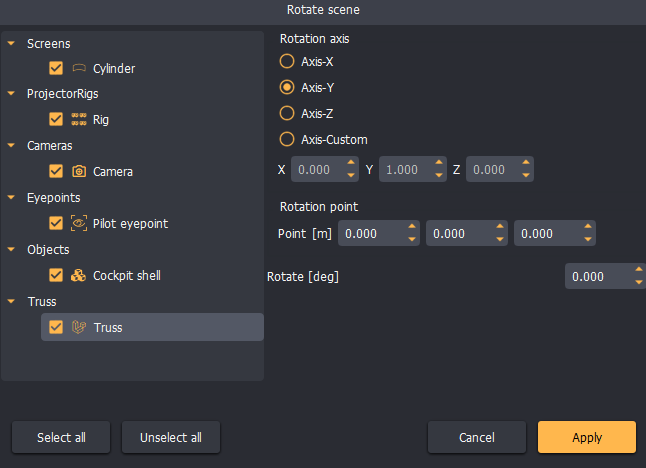Increase the Rotate degrees value
This screenshot has height=468, width=646.
tap(639, 269)
